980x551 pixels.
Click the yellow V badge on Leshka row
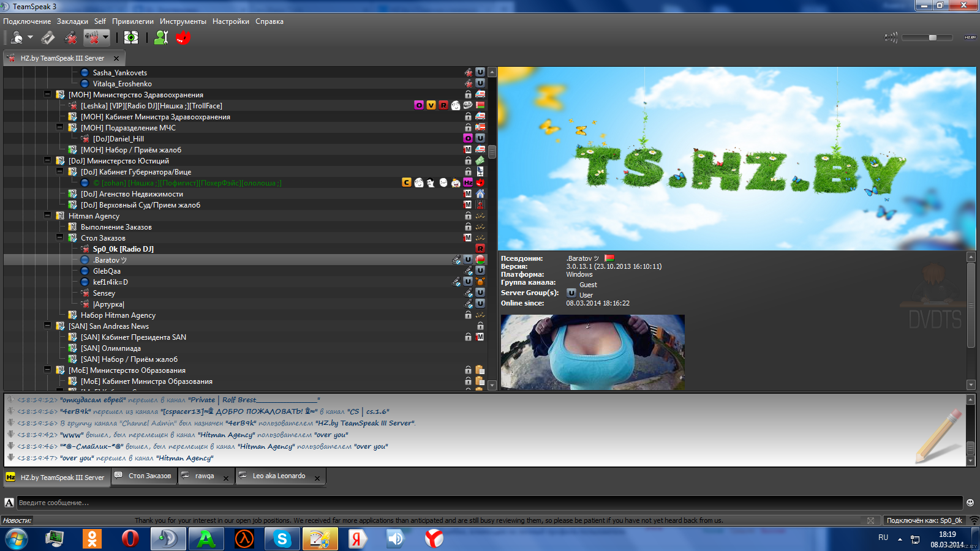pyautogui.click(x=431, y=105)
